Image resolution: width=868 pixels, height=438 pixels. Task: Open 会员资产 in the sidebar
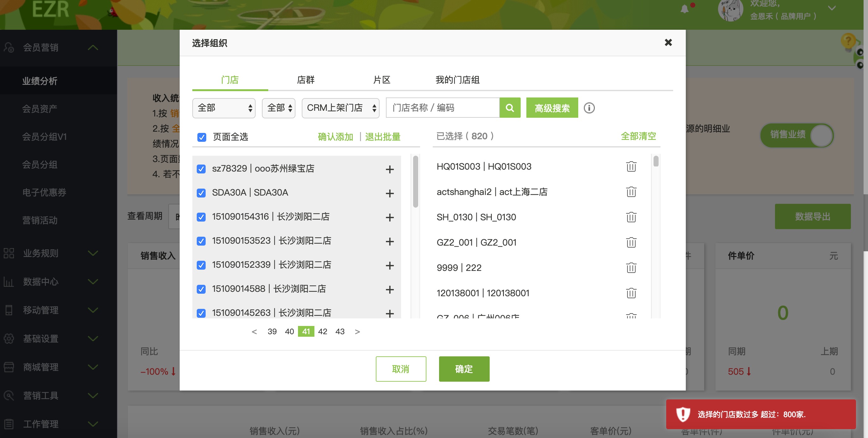point(40,109)
